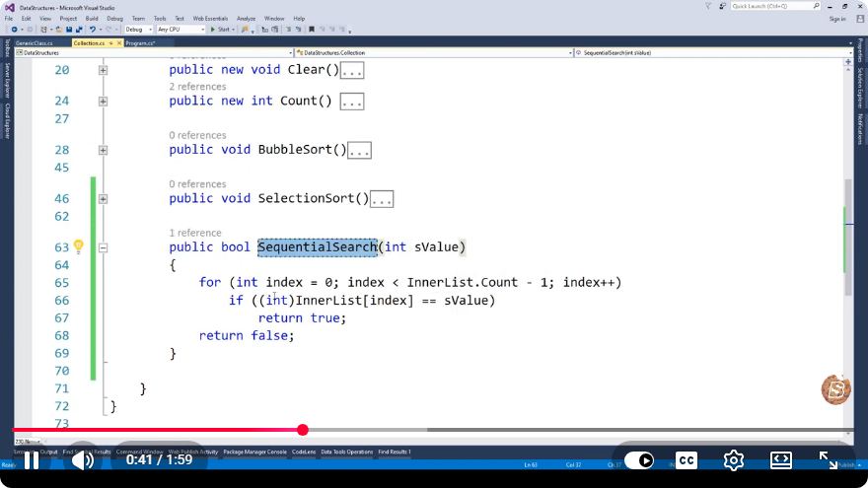Click the Sign in link
The width and height of the screenshot is (868, 488).
point(837,19)
